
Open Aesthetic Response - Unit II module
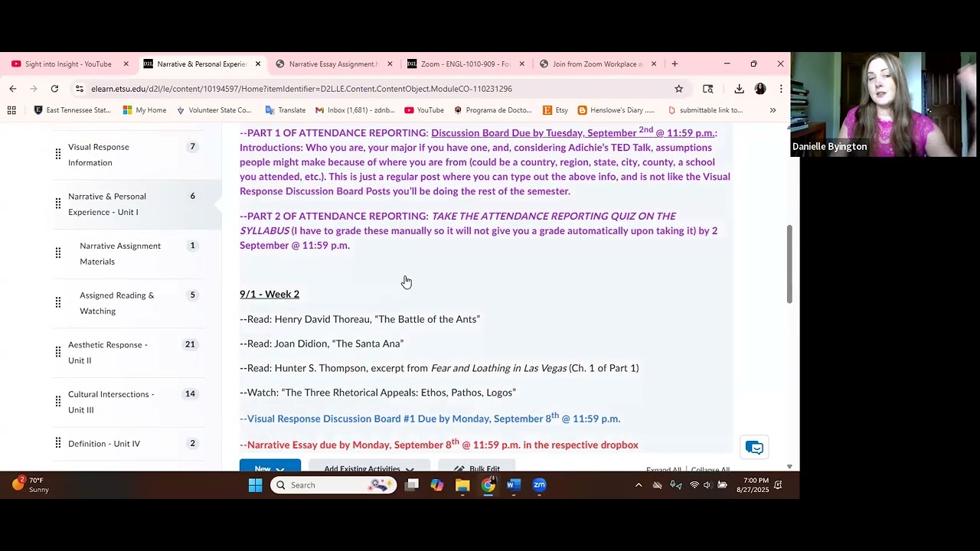click(x=107, y=352)
